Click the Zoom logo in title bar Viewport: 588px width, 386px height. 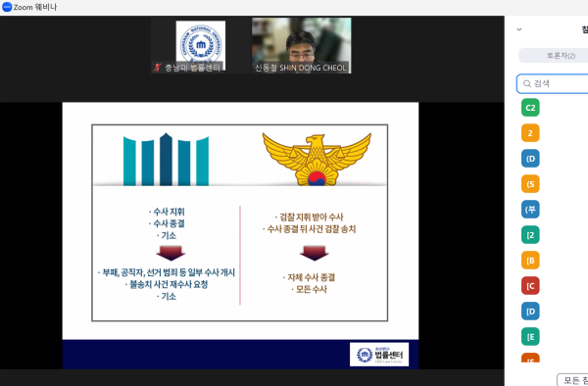coord(7,7)
